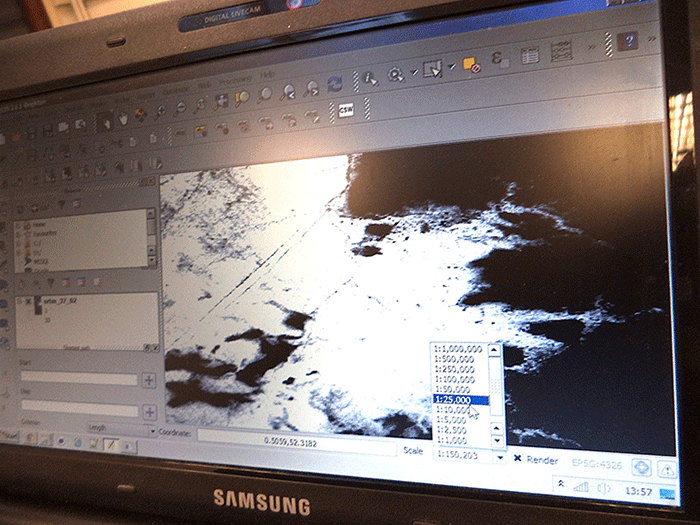Click the CRS status globe icon
Image resolution: width=700 pixels, height=525 pixels.
click(x=642, y=467)
